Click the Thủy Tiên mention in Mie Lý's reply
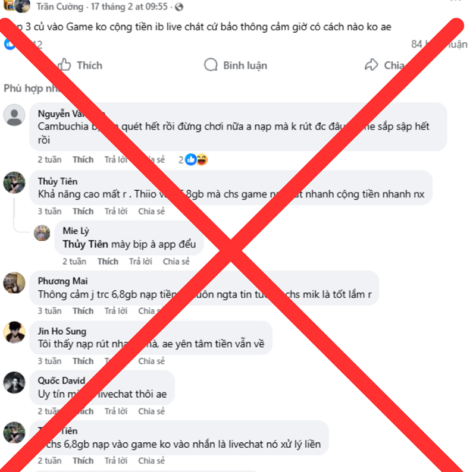Viewport: 476px width, 472px height. click(85, 244)
